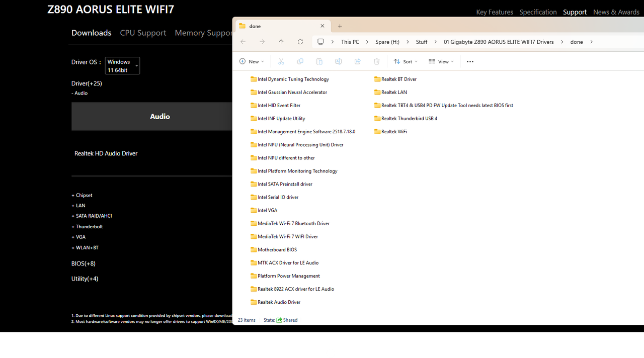Expand the VGA driver category
Viewport: 644px width, 358px height.
pos(78,237)
